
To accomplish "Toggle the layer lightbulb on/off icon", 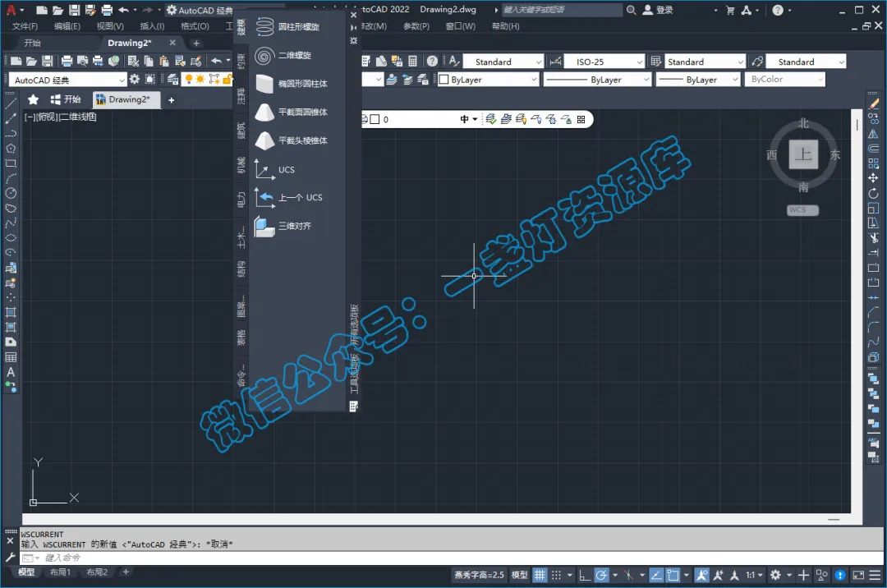I will tap(189, 79).
